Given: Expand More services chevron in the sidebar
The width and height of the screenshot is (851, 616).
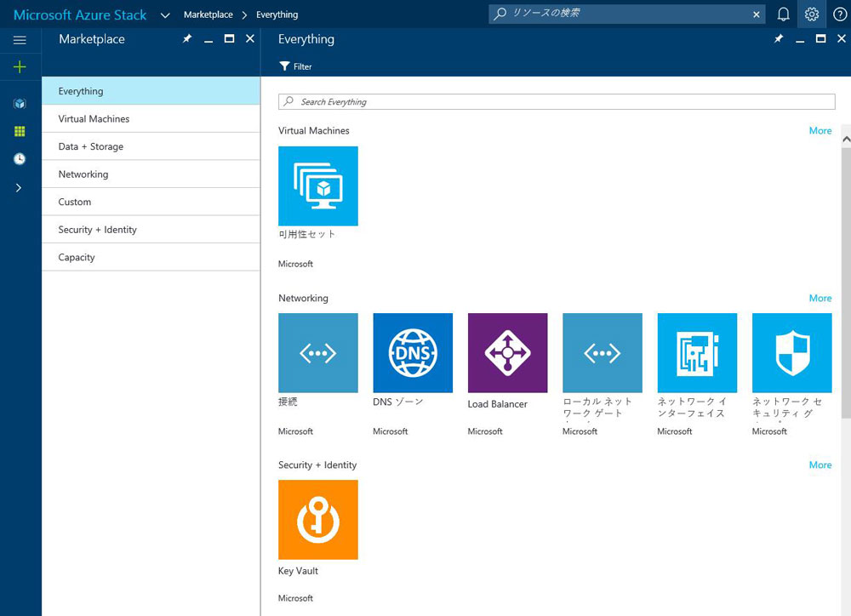Looking at the screenshot, I should (19, 188).
